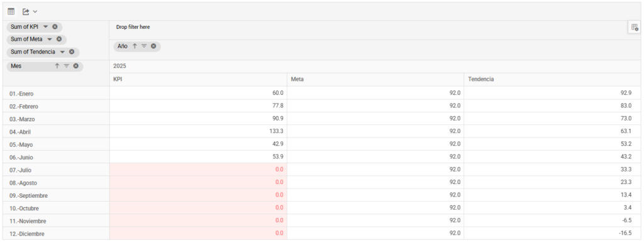Select the highlighted 0.0 Julio KPI cell
644x243 pixels.
pos(198,170)
